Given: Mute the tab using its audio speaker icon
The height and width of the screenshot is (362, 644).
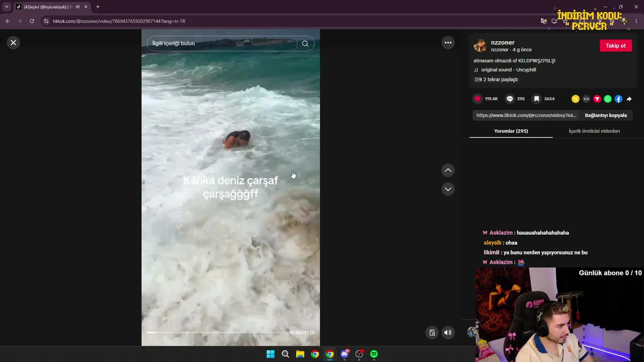Looking at the screenshot, I should (x=77, y=7).
